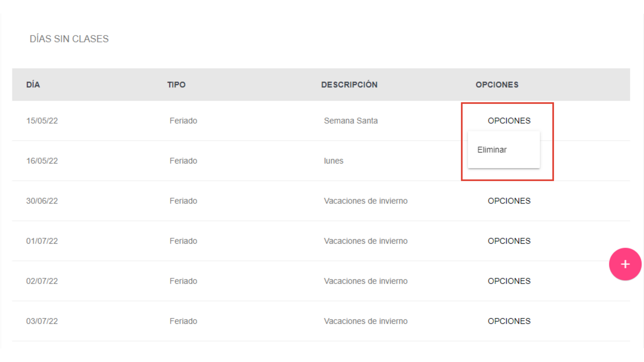Select the 16/05/22 date cell
This screenshot has height=362, width=644.
[42, 161]
